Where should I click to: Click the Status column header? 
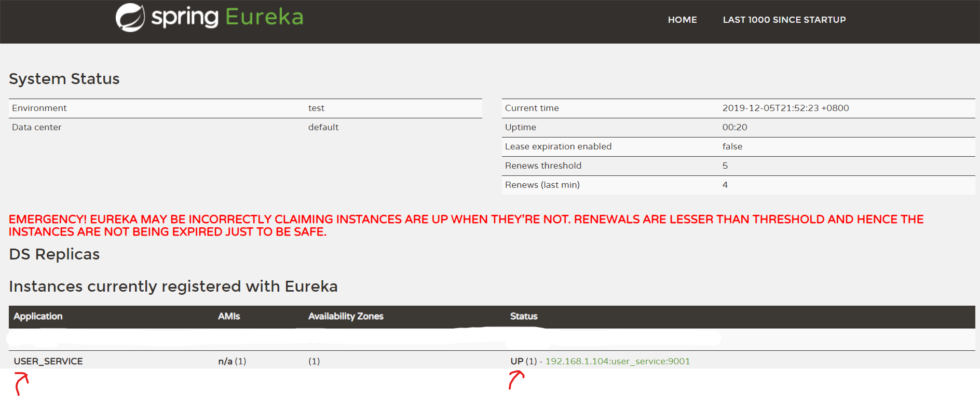click(x=524, y=316)
